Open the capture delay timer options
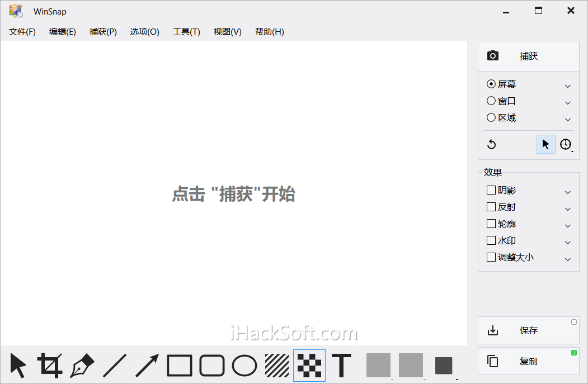The height and width of the screenshot is (384, 588). (566, 144)
